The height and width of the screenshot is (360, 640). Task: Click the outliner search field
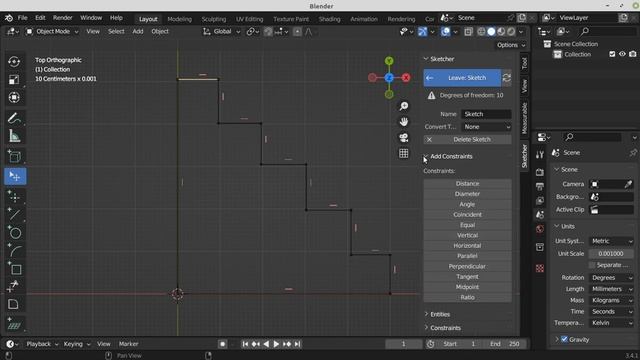pyautogui.click(x=608, y=31)
